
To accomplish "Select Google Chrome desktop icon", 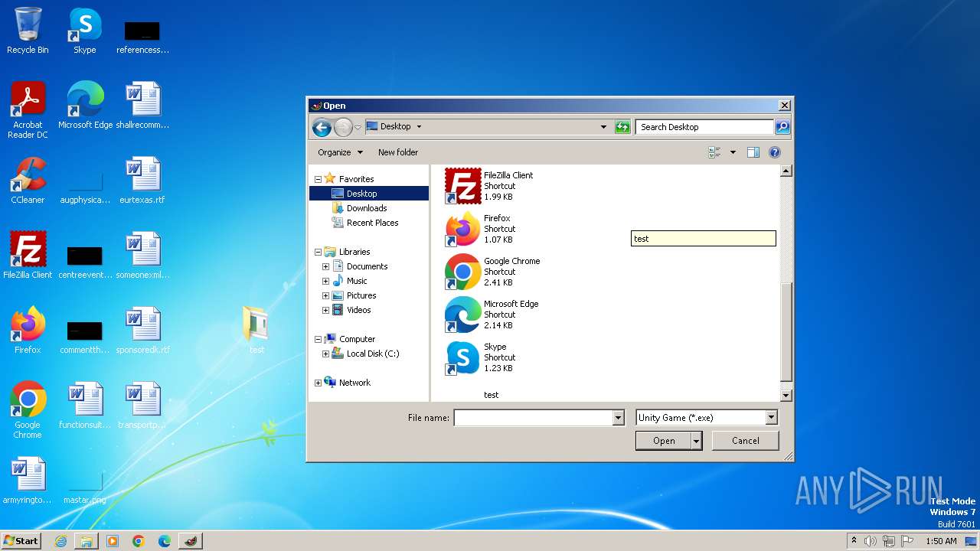I will tap(28, 410).
